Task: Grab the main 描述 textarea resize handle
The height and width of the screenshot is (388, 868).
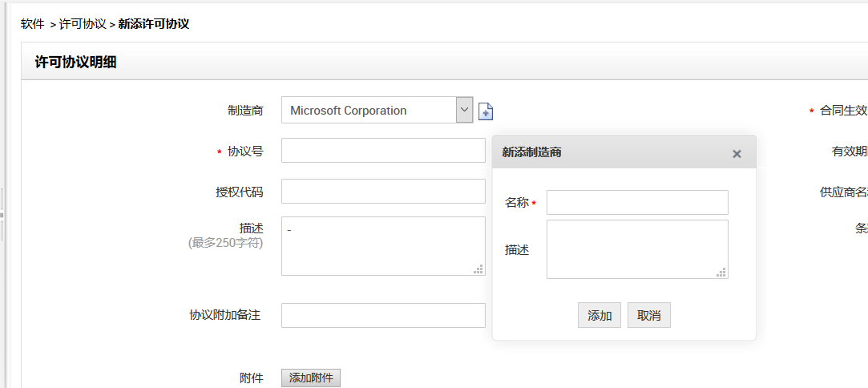Action: tap(478, 269)
